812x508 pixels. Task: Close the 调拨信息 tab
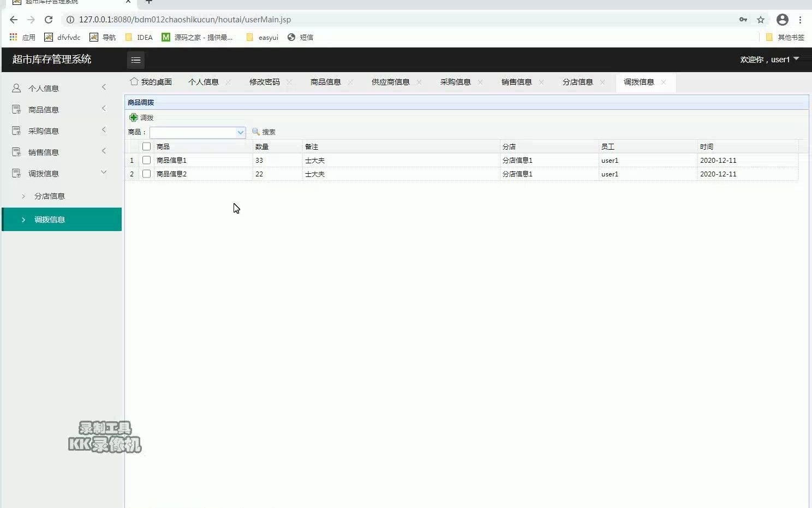(664, 82)
